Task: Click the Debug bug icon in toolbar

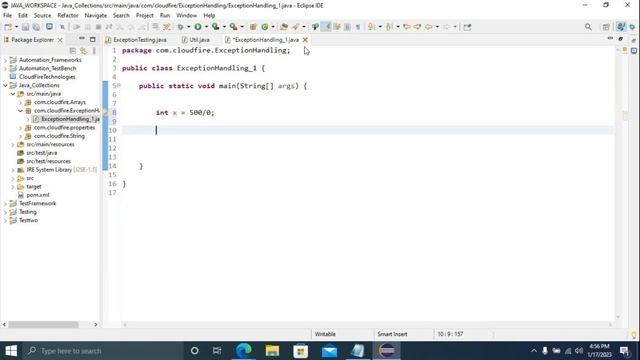Action: (180, 27)
